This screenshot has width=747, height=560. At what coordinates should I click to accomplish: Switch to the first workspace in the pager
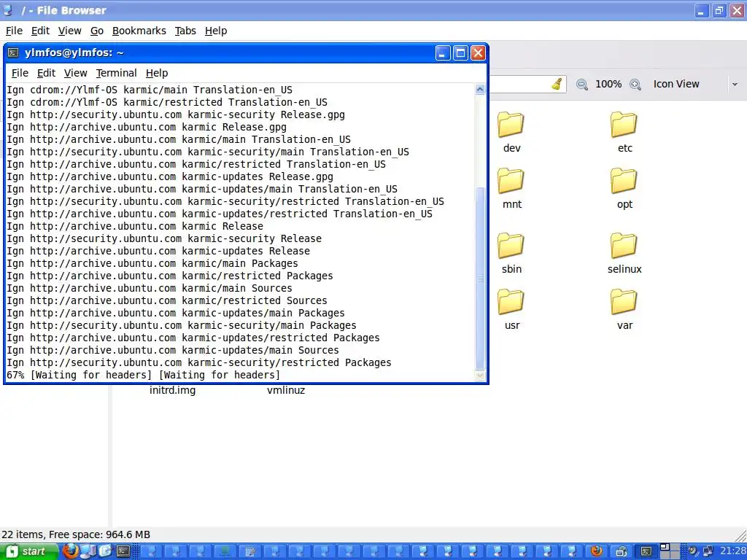point(665,547)
